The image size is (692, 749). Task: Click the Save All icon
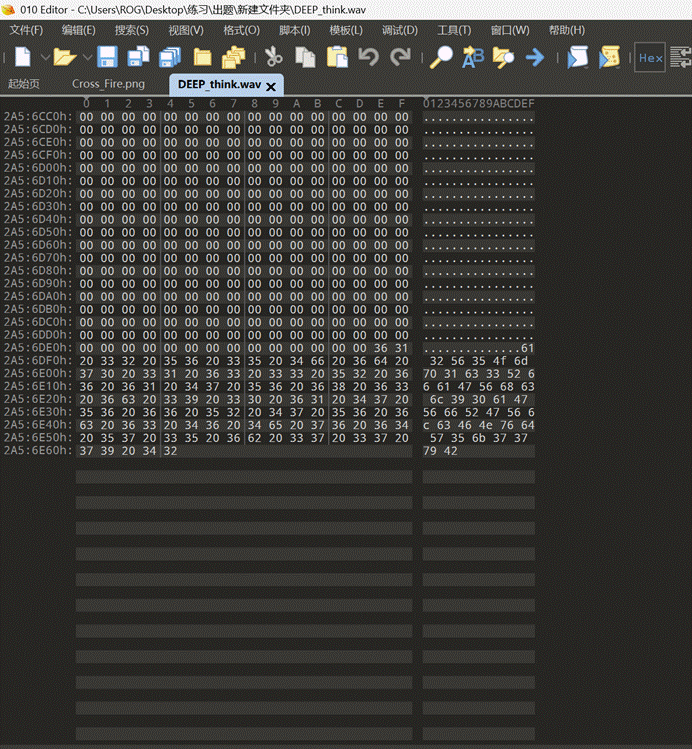(x=170, y=57)
